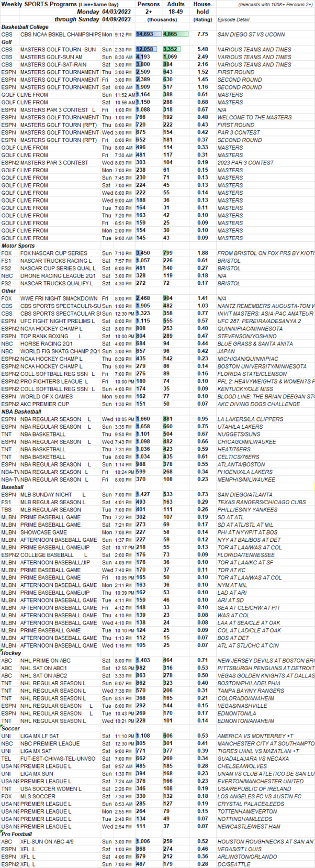Click 'WORLD FIG SKATG CHAMP 2Q1' cell
The image size is (315, 868).
(60, 351)
